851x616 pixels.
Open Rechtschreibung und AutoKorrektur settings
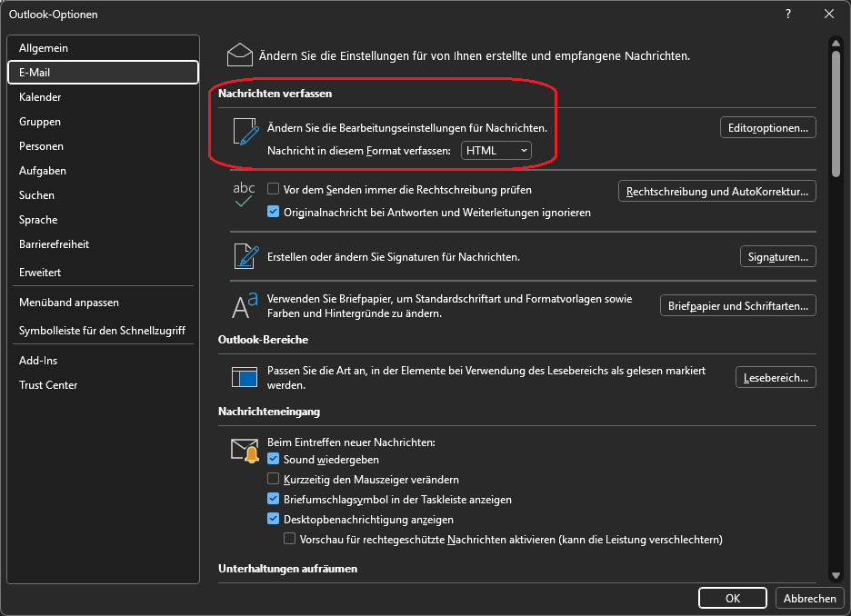point(717,191)
